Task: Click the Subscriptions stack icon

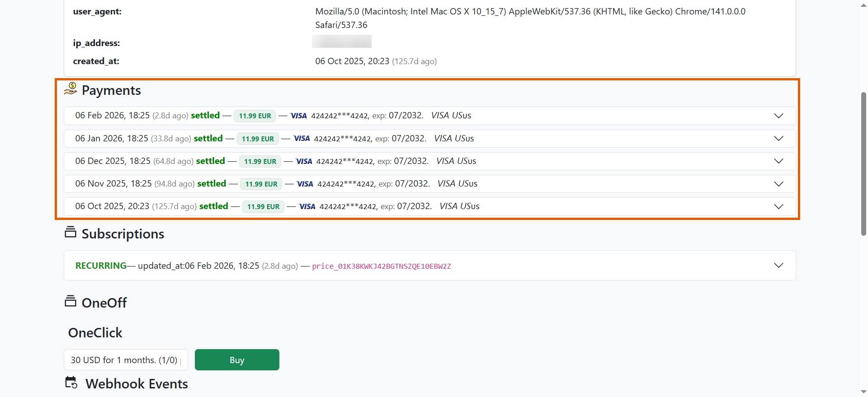Action: [71, 232]
